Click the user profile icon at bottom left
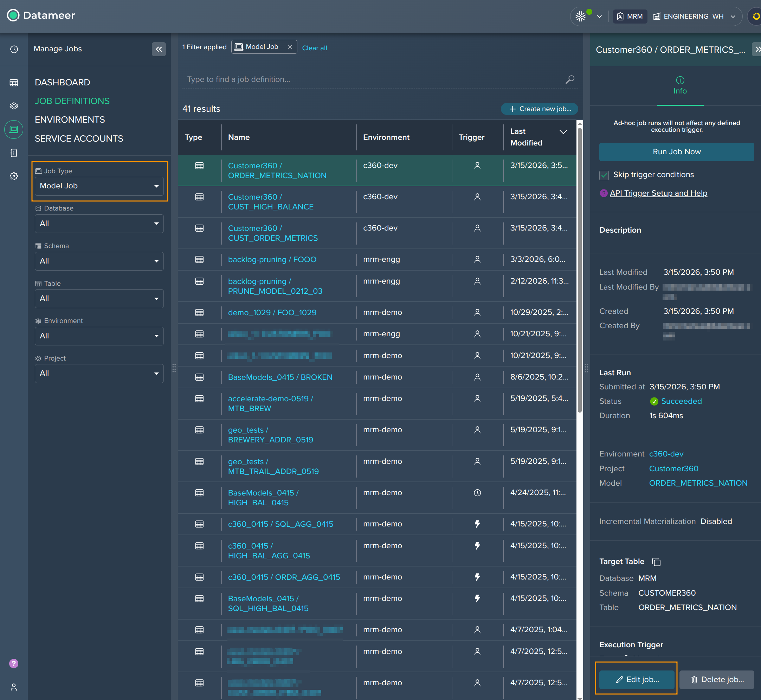The height and width of the screenshot is (700, 761). (x=14, y=687)
